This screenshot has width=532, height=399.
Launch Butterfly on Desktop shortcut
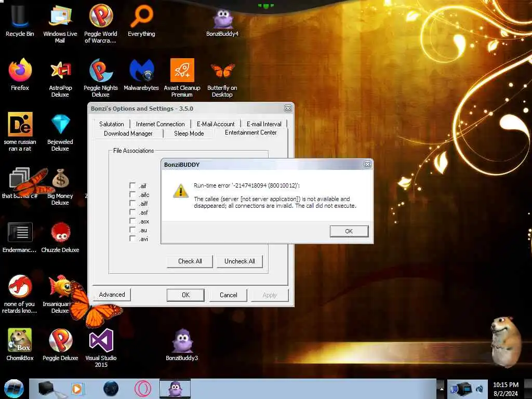(x=222, y=79)
